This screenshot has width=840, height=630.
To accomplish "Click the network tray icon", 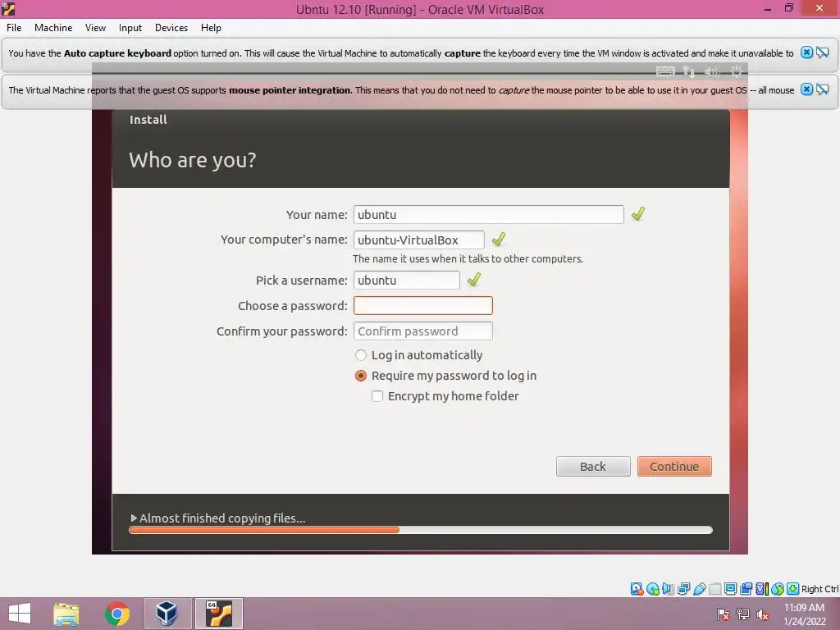I will coord(743,614).
